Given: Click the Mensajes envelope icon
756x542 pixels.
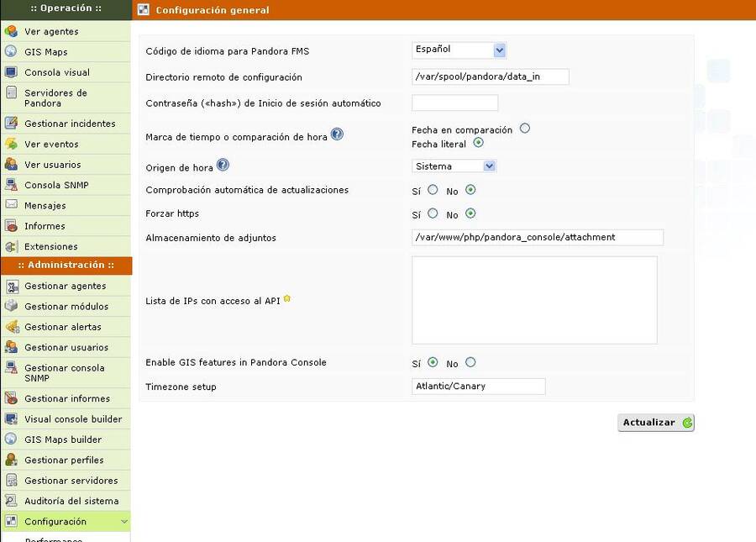Looking at the screenshot, I should click(11, 205).
